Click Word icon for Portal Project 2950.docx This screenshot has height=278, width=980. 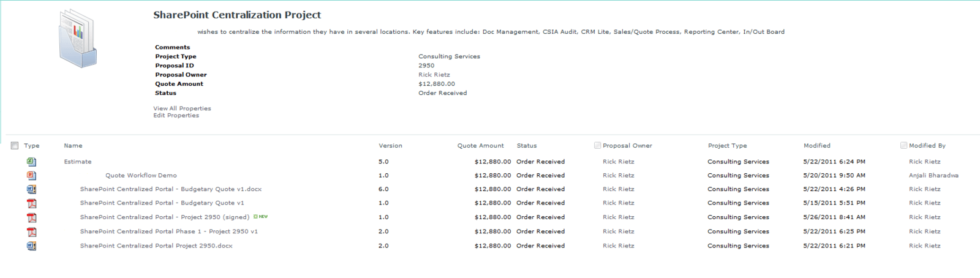tap(31, 246)
